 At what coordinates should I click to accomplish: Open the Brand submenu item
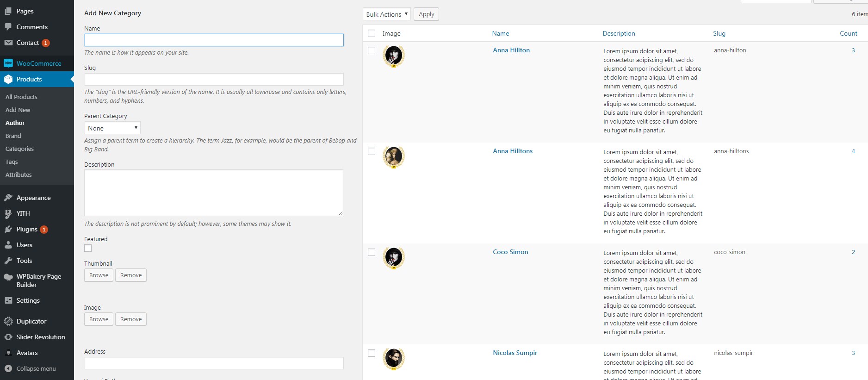point(13,136)
